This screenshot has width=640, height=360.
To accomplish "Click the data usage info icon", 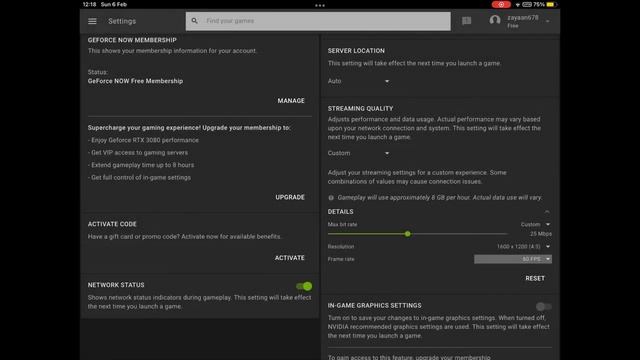I will coord(331,198).
